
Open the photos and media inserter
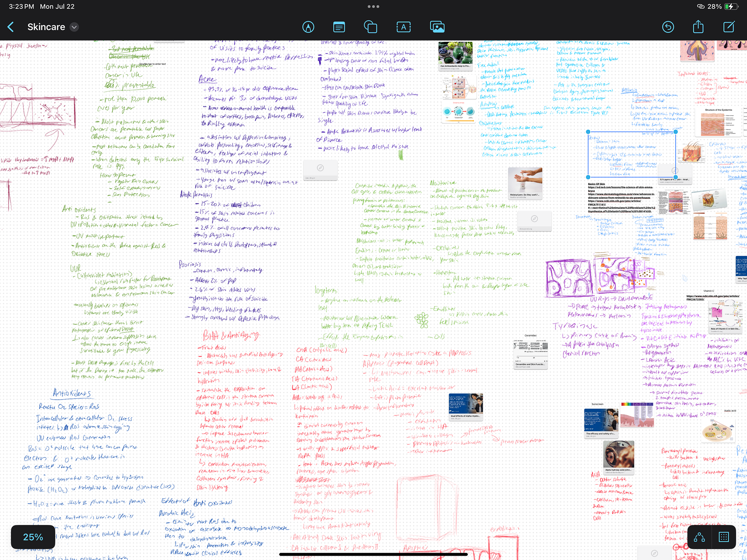coord(437,27)
